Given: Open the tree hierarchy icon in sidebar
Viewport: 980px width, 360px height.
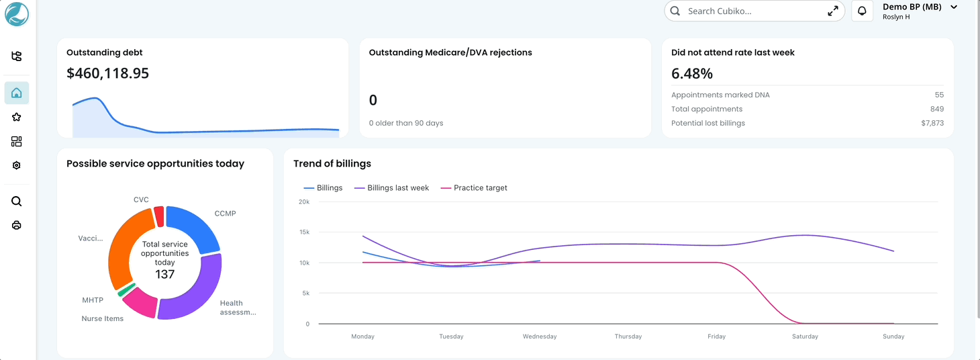Looking at the screenshot, I should point(17,56).
